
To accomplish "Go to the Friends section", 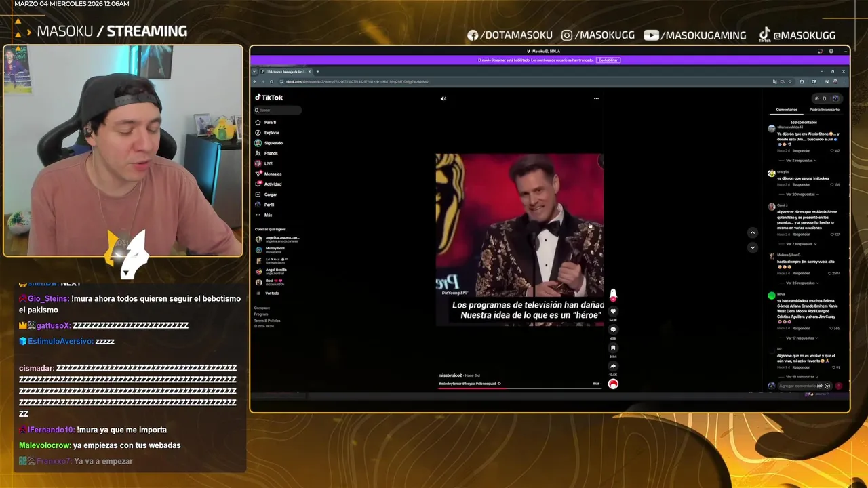I will (267, 153).
